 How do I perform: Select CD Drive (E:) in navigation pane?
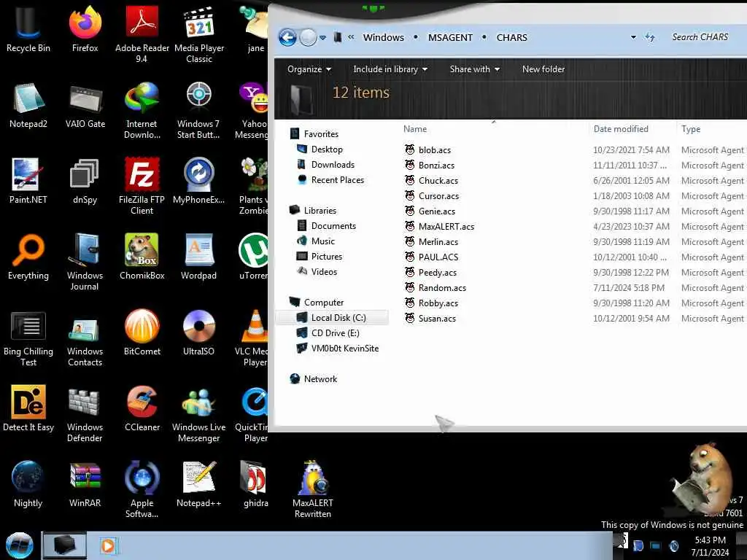pyautogui.click(x=335, y=332)
